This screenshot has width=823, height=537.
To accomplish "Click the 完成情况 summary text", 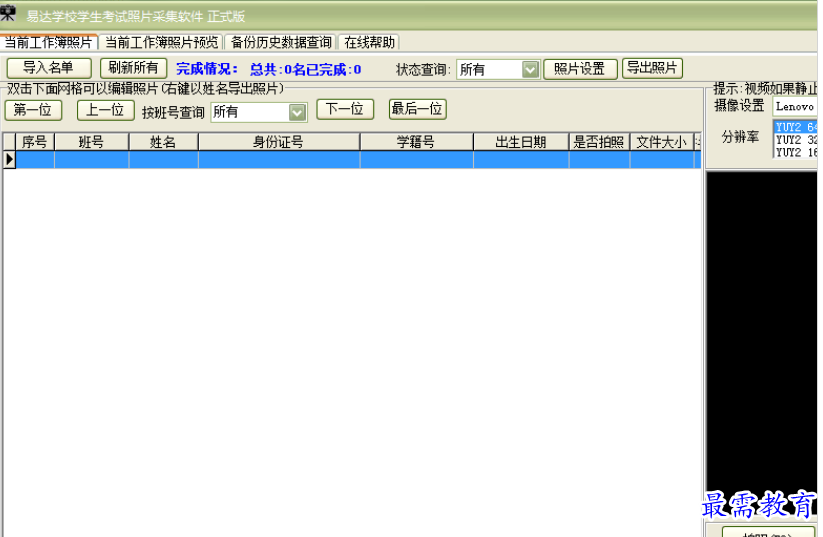I will click(x=269, y=69).
